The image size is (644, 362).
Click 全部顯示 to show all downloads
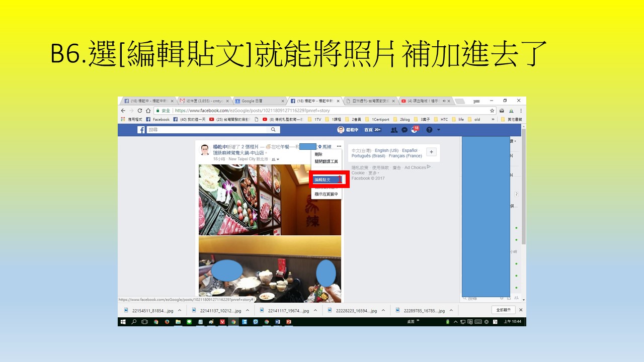pos(503,310)
